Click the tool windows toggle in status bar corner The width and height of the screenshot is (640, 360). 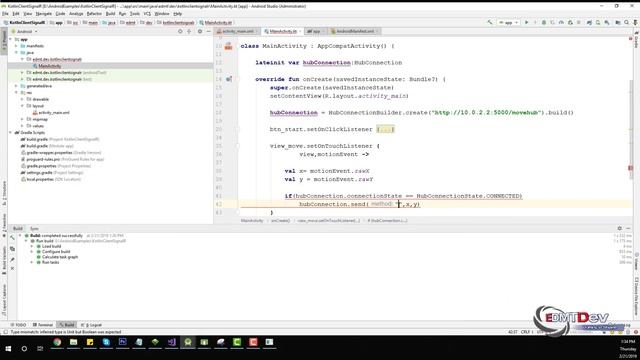5,332
